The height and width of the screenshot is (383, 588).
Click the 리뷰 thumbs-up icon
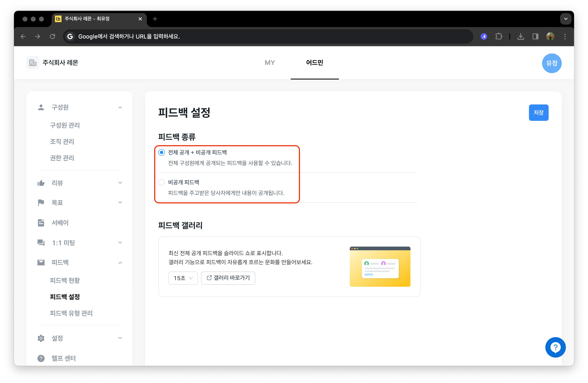click(41, 183)
